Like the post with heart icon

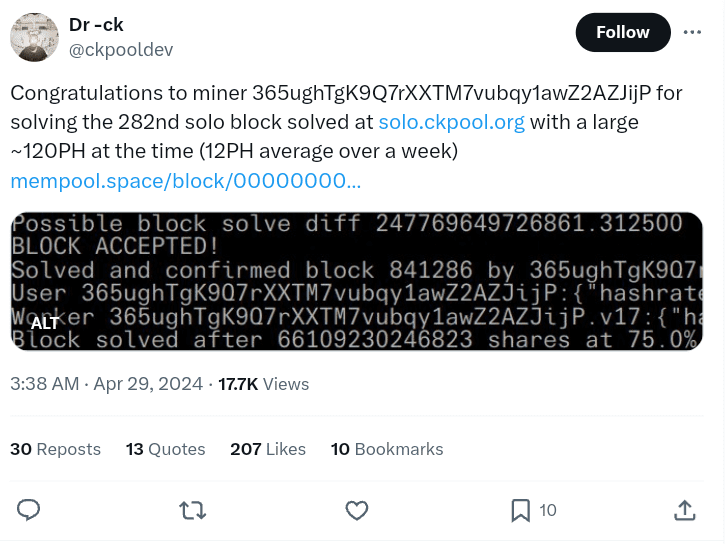click(x=356, y=510)
